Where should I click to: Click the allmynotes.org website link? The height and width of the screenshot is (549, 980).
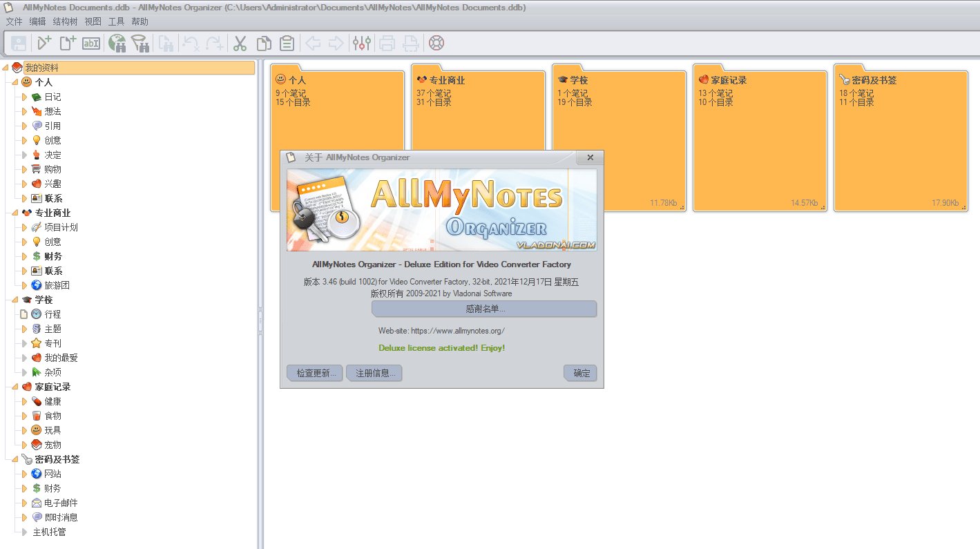tap(458, 331)
